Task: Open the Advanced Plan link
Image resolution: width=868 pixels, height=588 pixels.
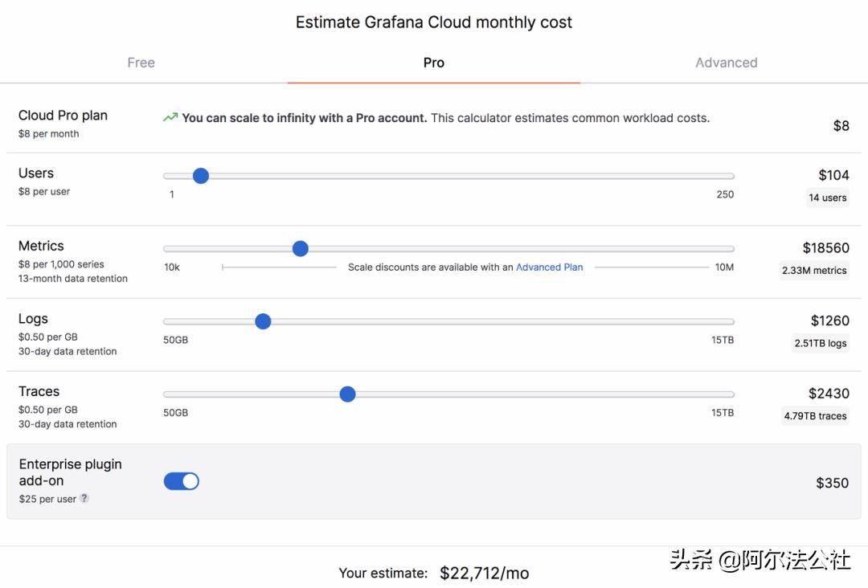Action: 549,267
